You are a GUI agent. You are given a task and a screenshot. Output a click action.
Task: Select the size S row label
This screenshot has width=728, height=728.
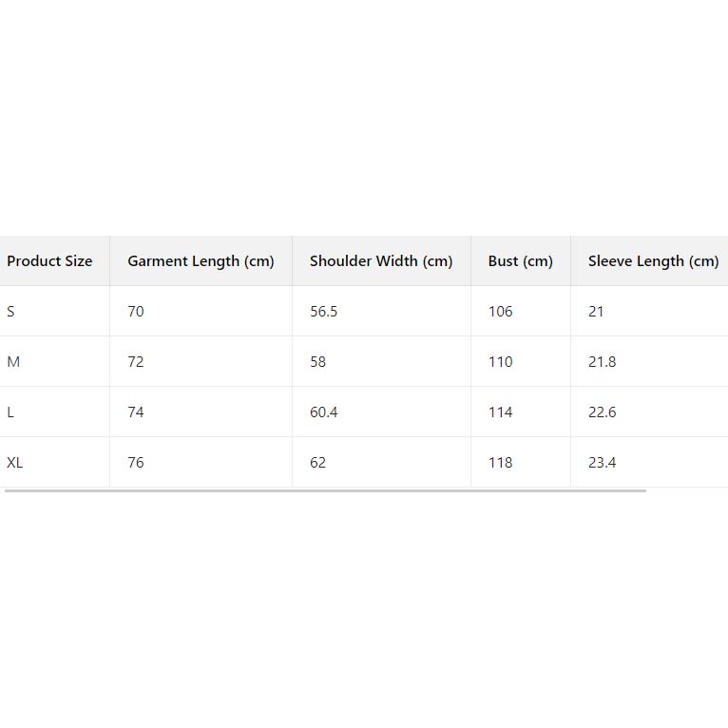point(11,312)
